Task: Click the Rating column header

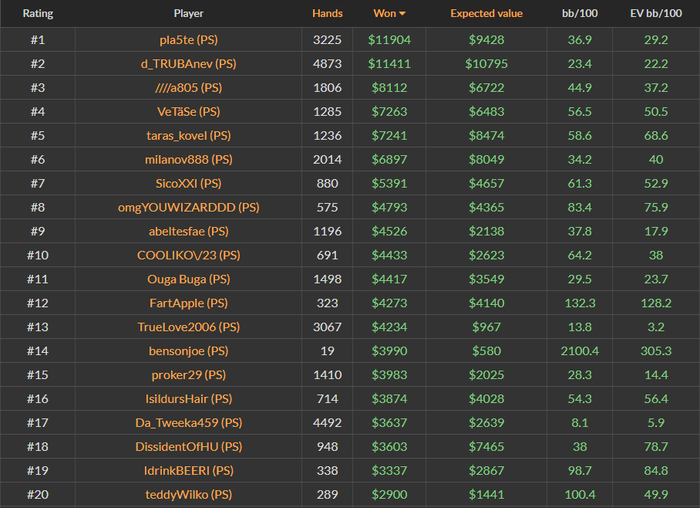Action: tap(38, 14)
